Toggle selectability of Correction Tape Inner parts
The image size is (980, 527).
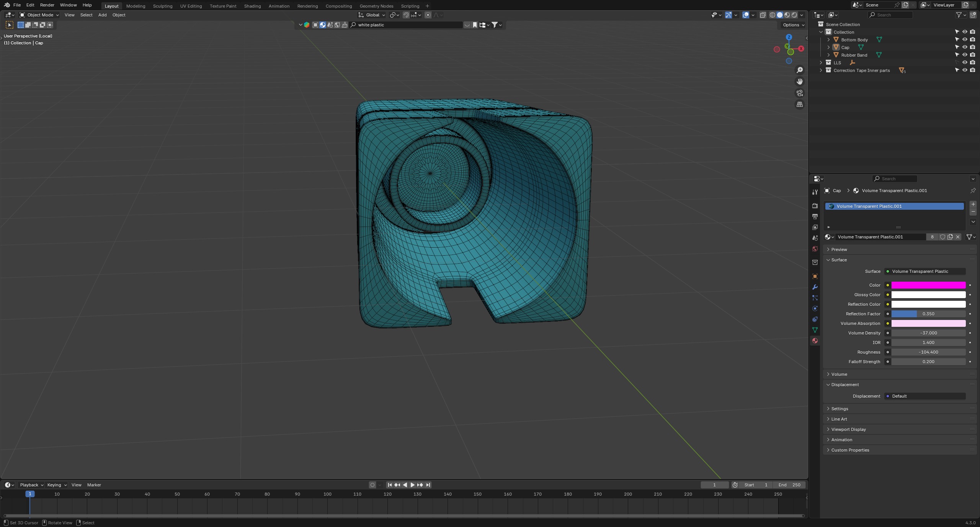(957, 70)
